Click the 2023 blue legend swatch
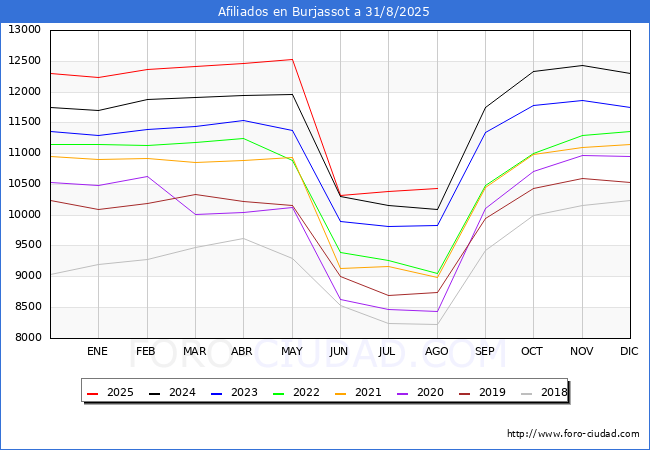The height and width of the screenshot is (450, 650). 216,393
